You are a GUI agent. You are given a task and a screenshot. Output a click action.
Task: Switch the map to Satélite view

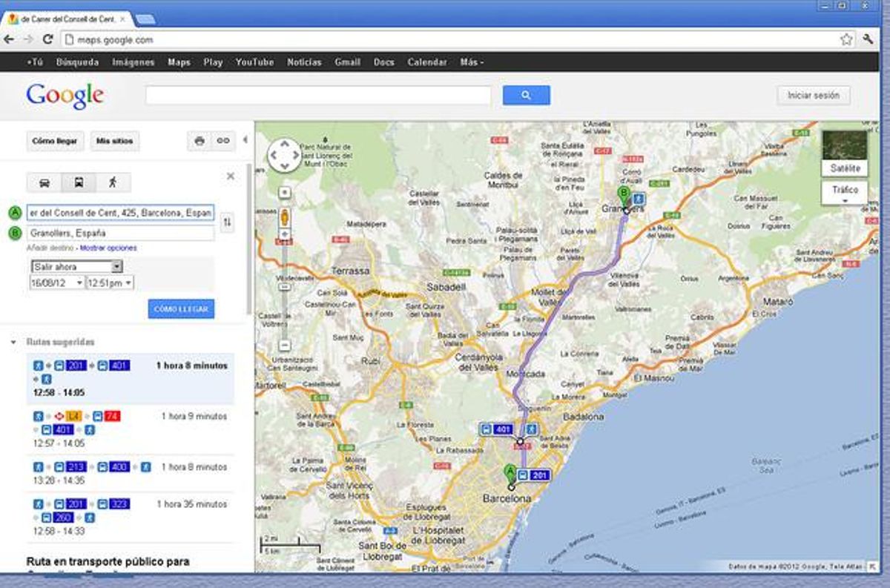pos(845,153)
